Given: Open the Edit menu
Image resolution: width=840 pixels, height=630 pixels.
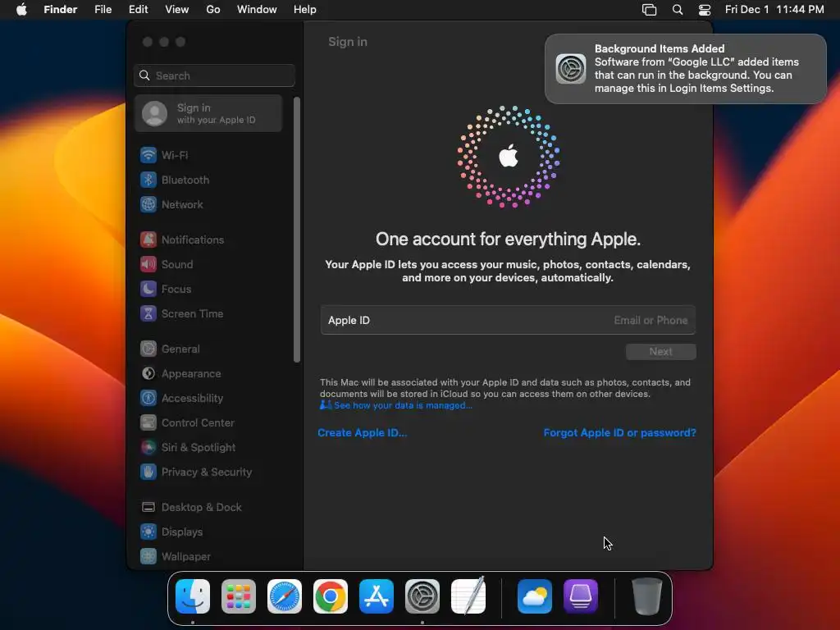Looking at the screenshot, I should (x=138, y=10).
